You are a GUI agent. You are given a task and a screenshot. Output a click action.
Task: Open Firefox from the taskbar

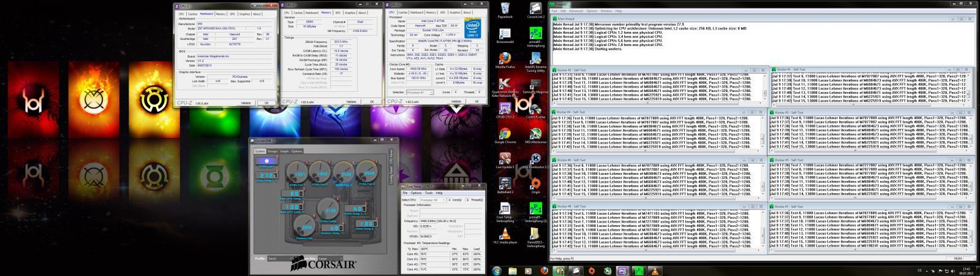[544, 270]
